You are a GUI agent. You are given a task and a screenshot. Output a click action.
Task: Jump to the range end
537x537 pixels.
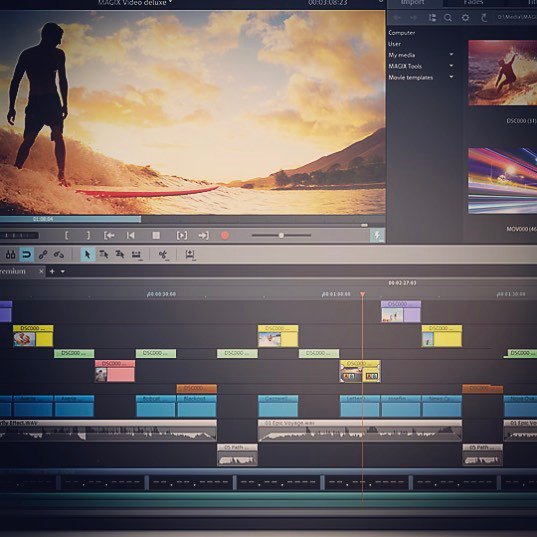(203, 235)
